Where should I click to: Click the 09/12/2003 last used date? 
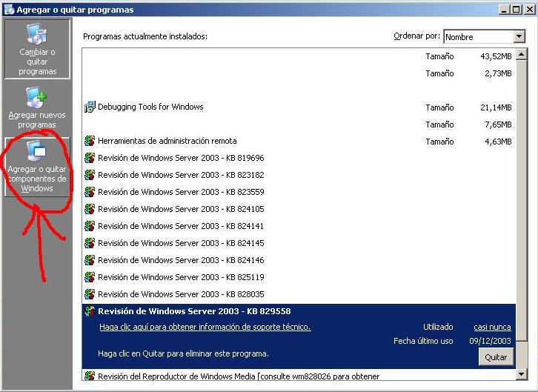490,341
